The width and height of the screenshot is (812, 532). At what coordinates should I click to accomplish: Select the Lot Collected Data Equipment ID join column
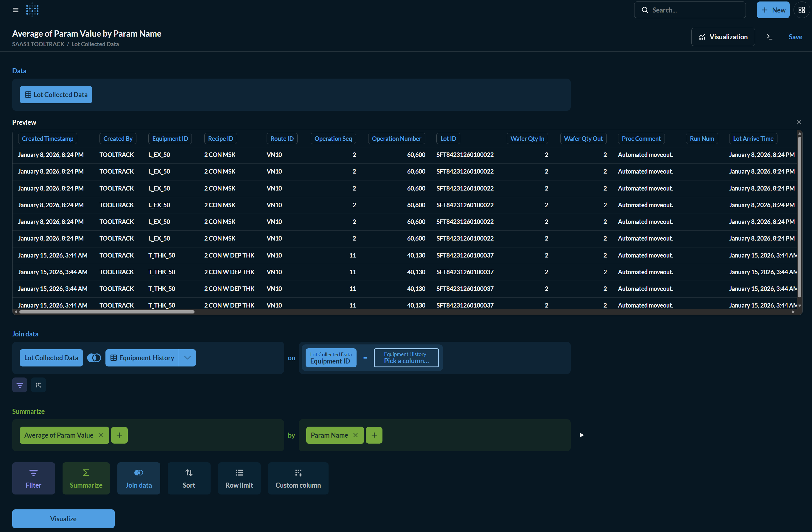[x=331, y=358]
